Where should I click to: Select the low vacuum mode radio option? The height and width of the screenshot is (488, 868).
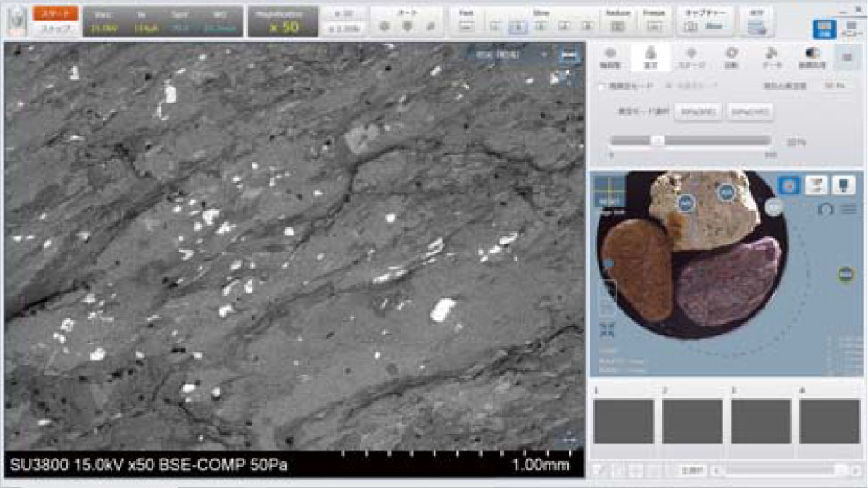(669, 87)
